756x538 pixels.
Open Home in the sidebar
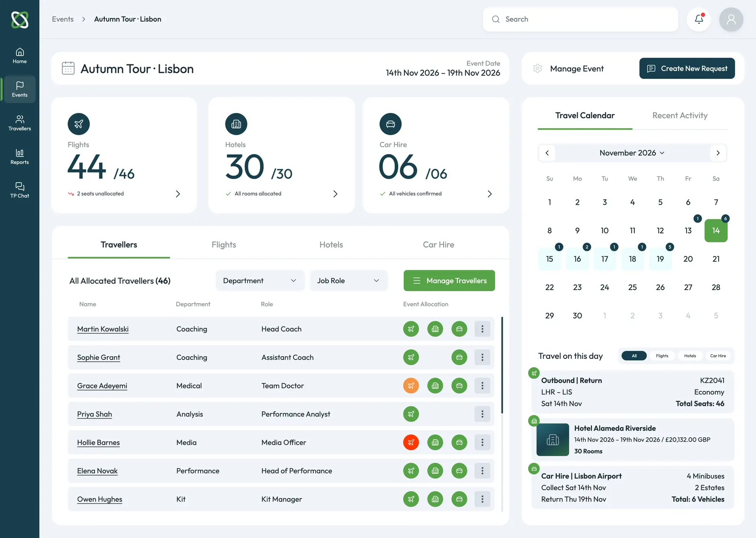click(x=19, y=56)
